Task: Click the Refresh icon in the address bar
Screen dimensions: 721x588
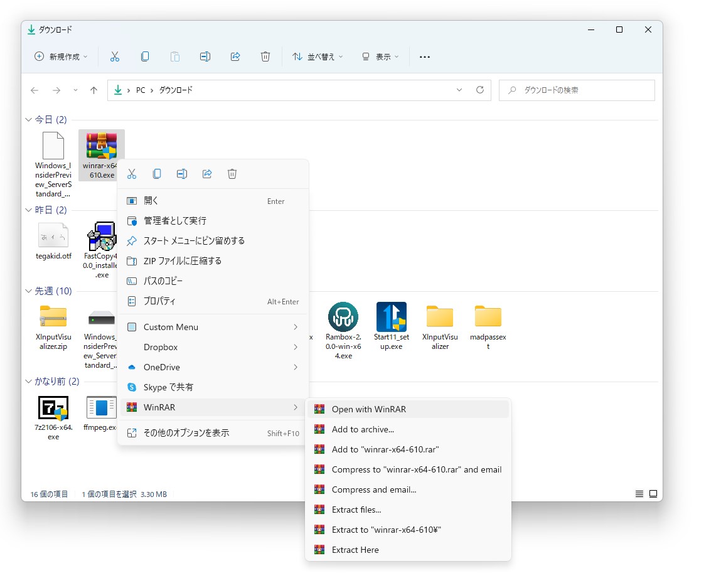Action: (x=480, y=90)
